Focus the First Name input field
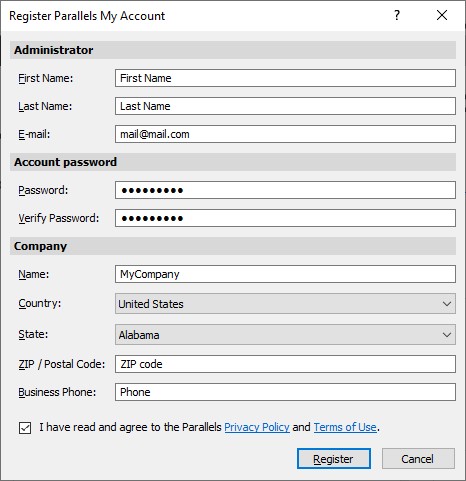This screenshot has width=466, height=481. (x=285, y=78)
